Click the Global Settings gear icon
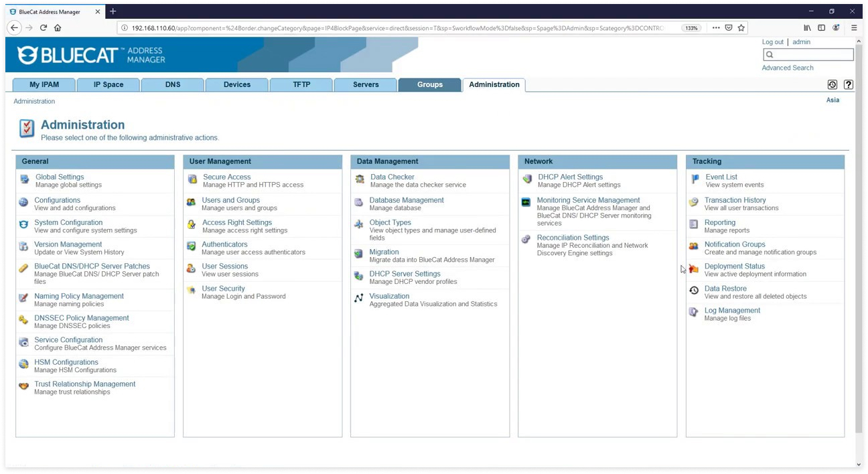This screenshot has width=868, height=474. (25, 179)
